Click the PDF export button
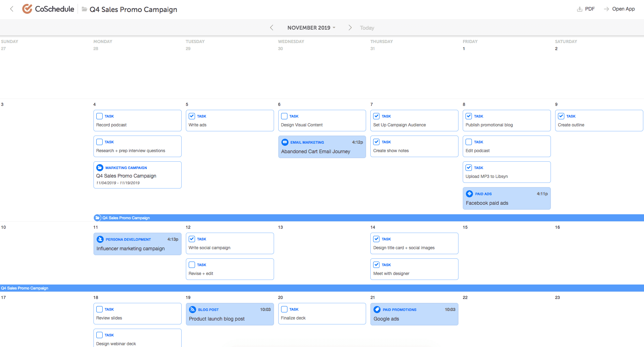This screenshot has width=644, height=347. tap(586, 9)
